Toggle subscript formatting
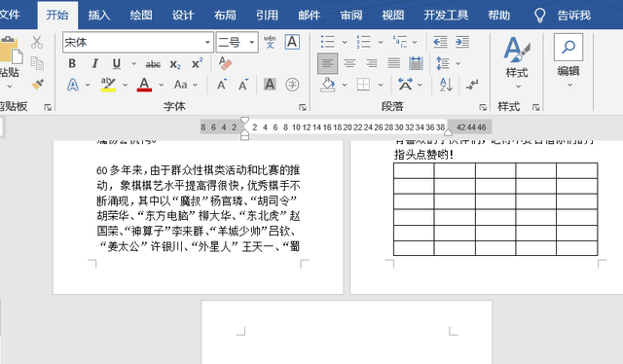This screenshot has height=364, width=623. click(x=175, y=64)
